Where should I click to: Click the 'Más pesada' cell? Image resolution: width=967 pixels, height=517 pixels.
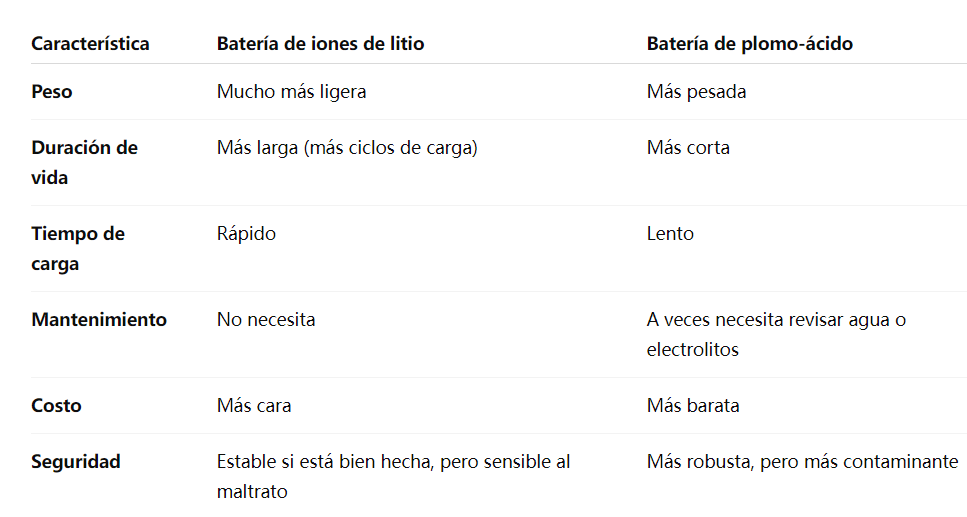pos(696,92)
